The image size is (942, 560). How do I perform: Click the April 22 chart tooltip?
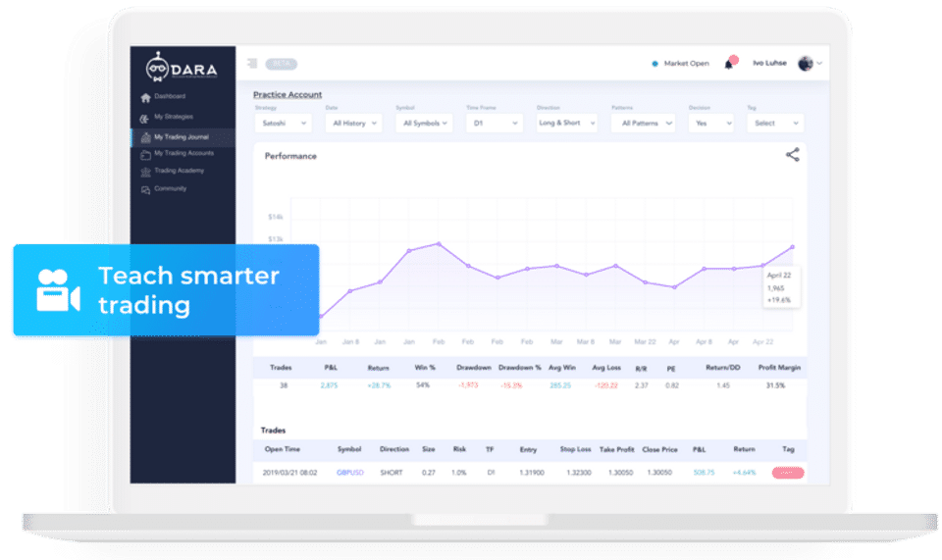(781, 287)
